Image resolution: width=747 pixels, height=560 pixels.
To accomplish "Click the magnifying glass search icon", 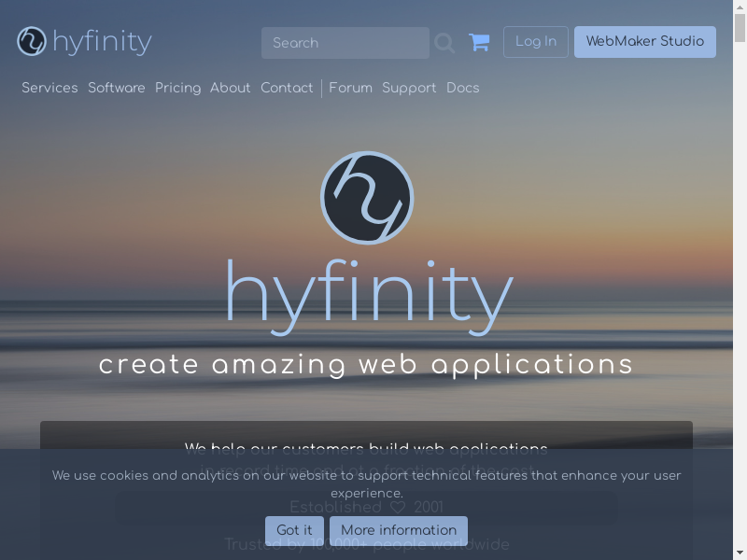I will pos(444,43).
